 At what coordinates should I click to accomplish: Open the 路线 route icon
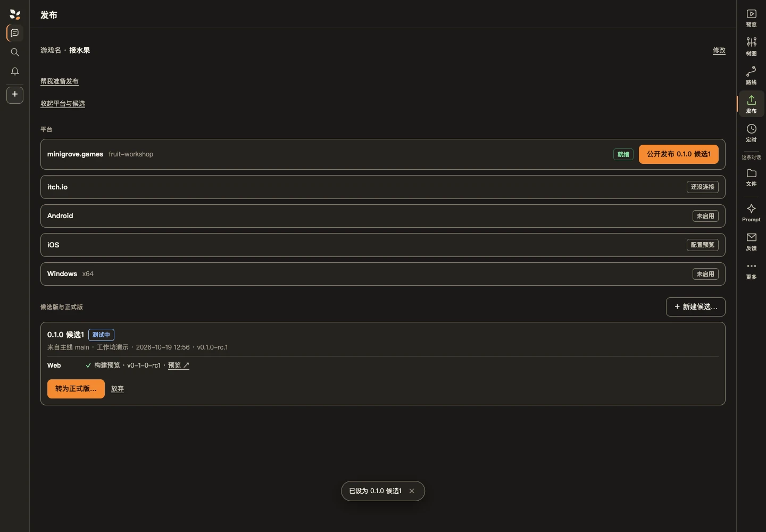[x=751, y=76]
